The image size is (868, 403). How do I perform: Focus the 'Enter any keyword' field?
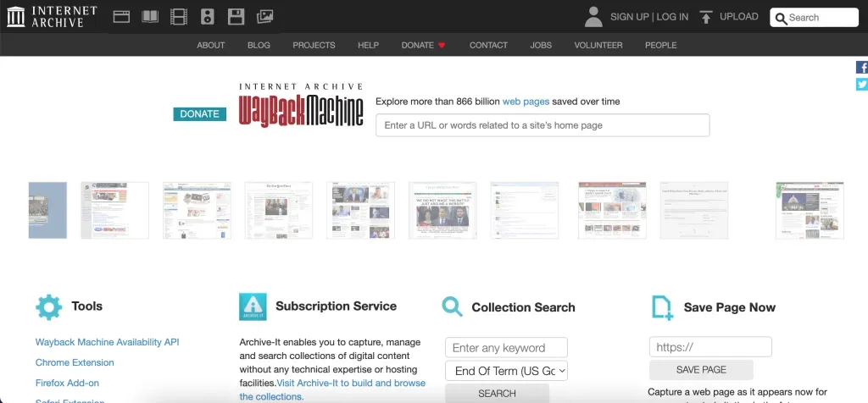click(507, 348)
